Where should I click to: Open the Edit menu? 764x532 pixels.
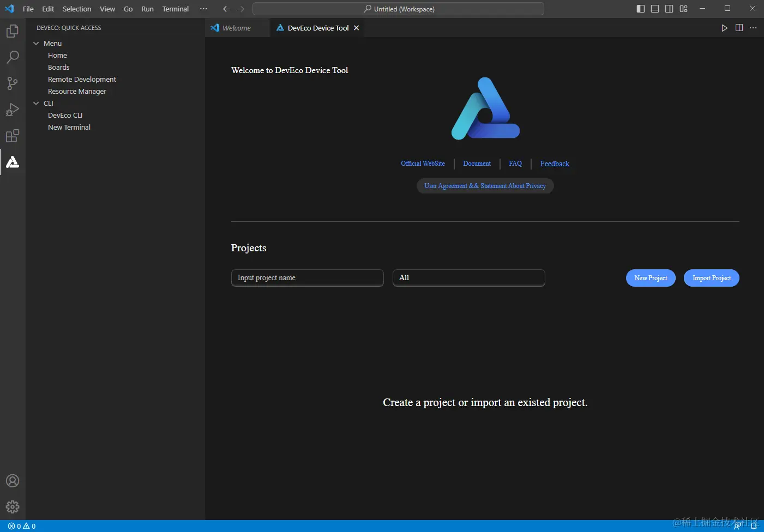48,9
